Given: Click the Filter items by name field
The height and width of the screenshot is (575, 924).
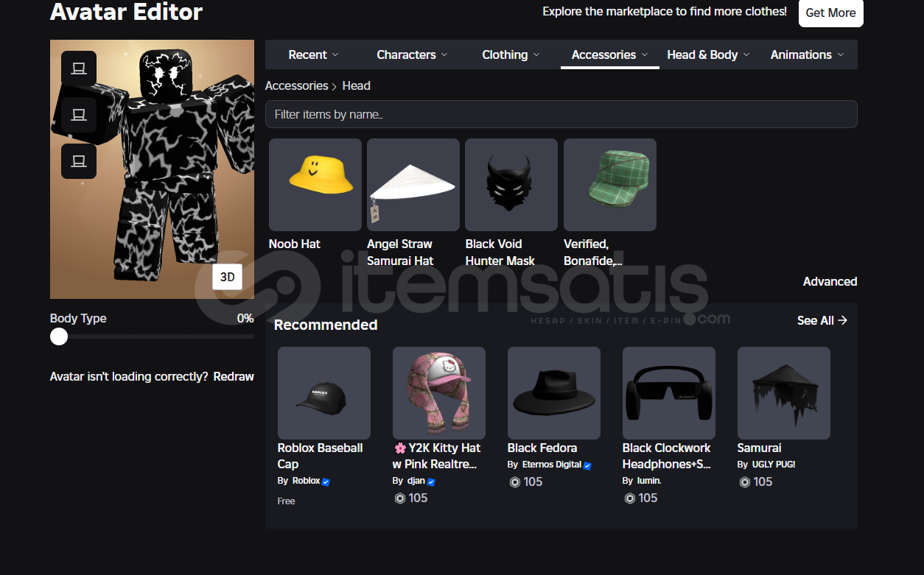Looking at the screenshot, I should (561, 114).
